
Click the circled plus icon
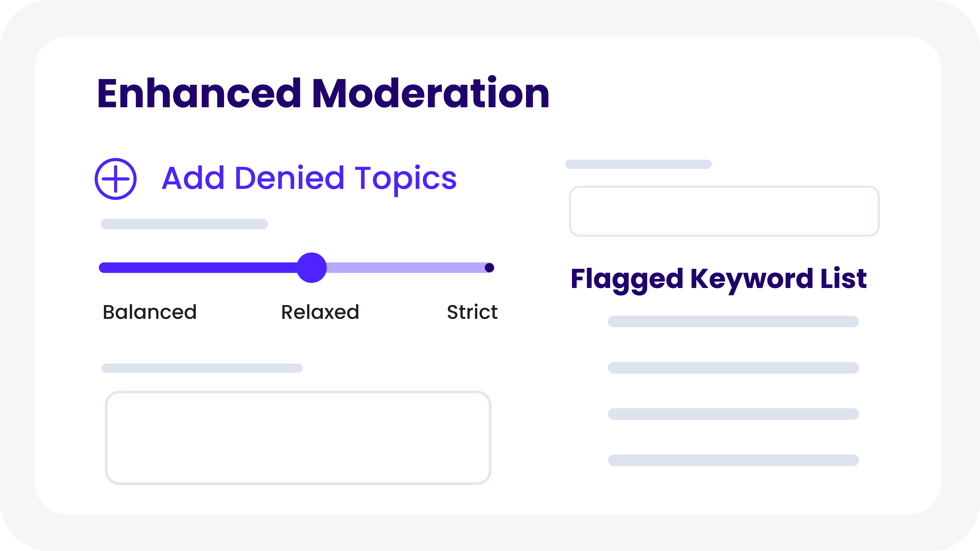tap(116, 179)
